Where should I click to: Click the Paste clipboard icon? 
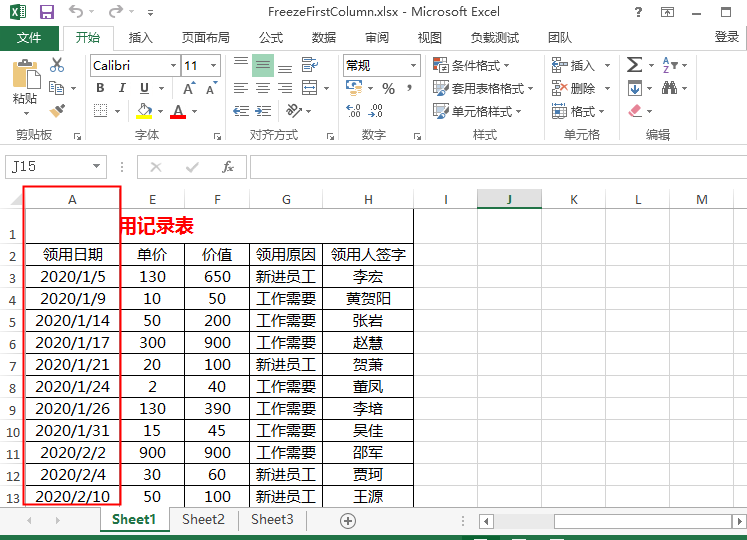pyautogui.click(x=26, y=75)
